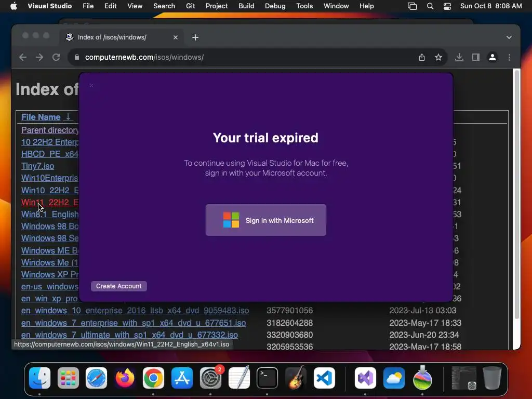
Task: Open minimized window thumbnail in Dock
Action: pyautogui.click(x=464, y=378)
